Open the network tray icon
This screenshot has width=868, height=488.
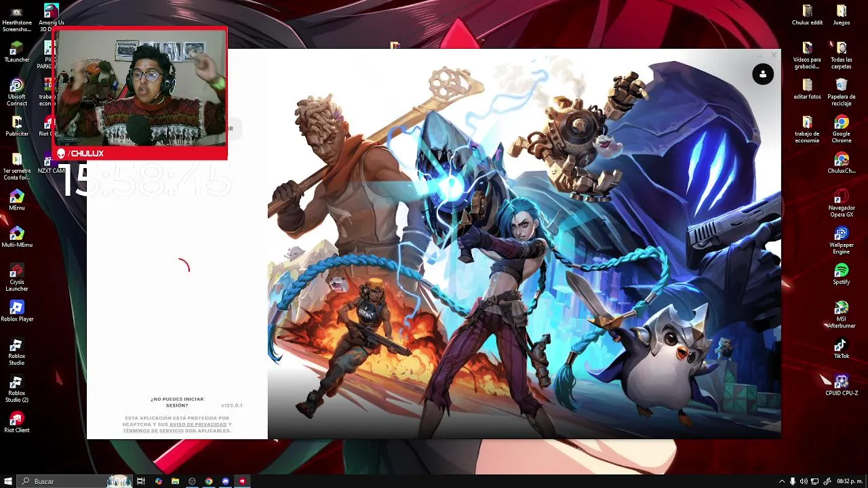(x=815, y=481)
